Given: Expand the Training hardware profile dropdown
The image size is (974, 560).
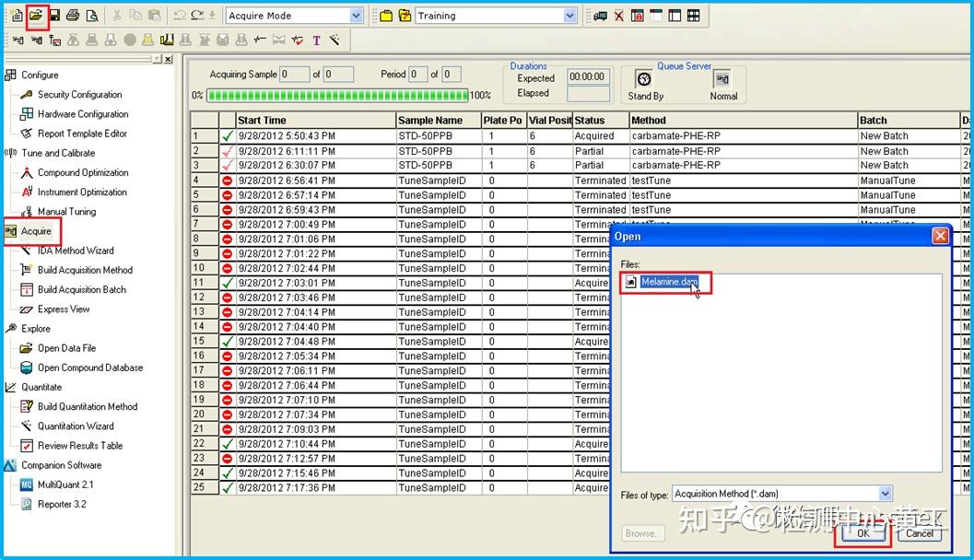Looking at the screenshot, I should click(569, 15).
